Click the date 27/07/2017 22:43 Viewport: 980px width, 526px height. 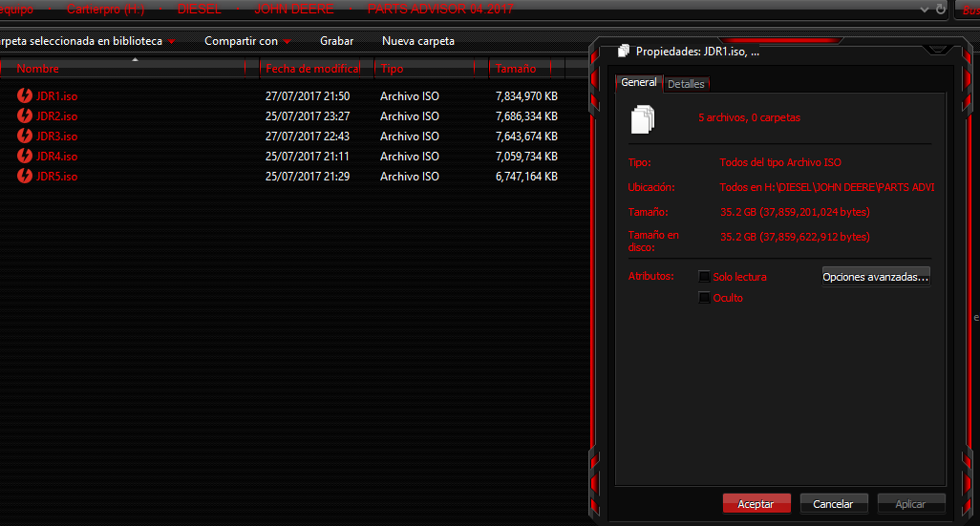coord(308,137)
